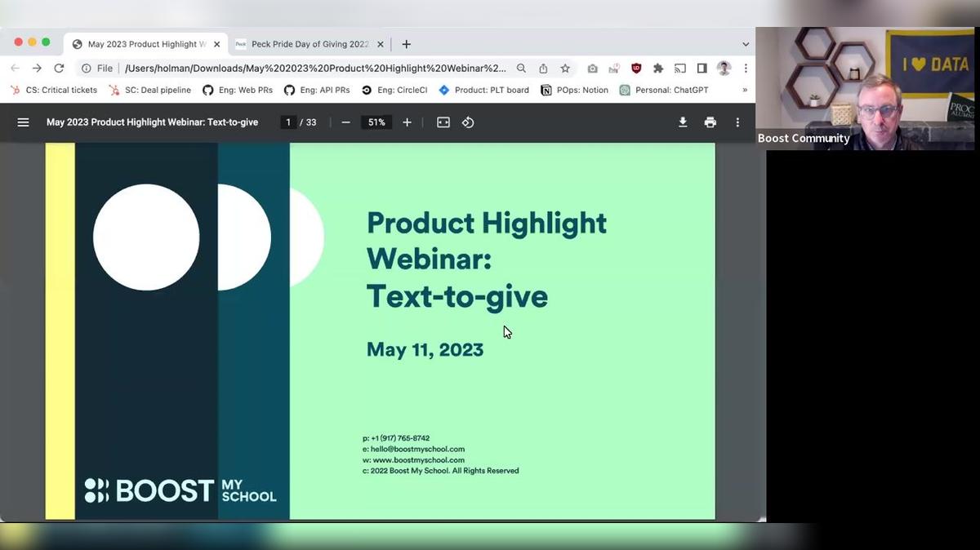
Task: Go back with the browser back button
Action: pos(15,69)
